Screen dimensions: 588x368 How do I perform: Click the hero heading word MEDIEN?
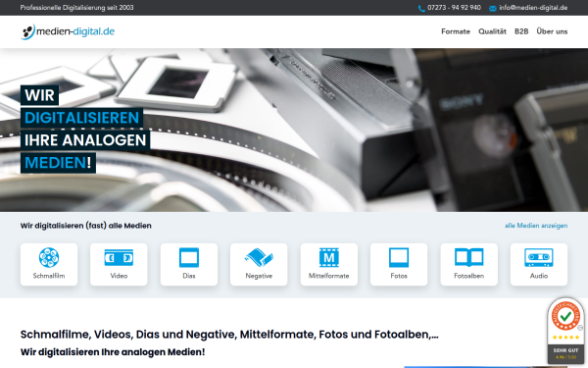tap(56, 163)
